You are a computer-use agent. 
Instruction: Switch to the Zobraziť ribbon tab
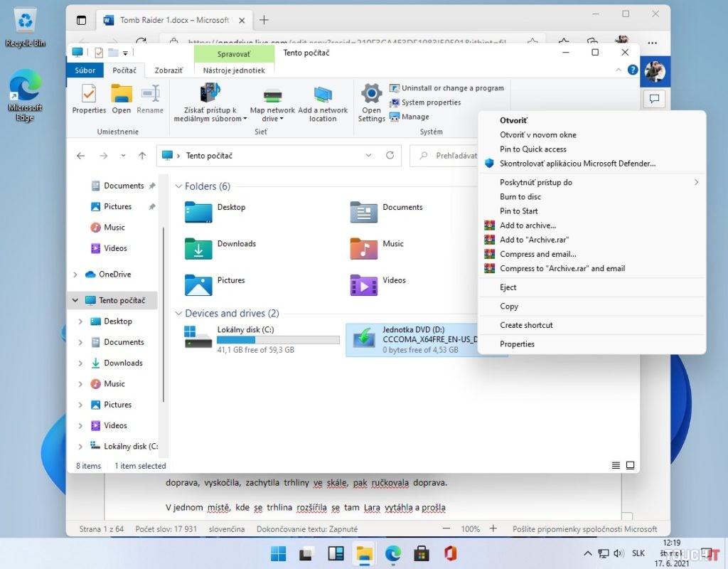click(x=168, y=70)
